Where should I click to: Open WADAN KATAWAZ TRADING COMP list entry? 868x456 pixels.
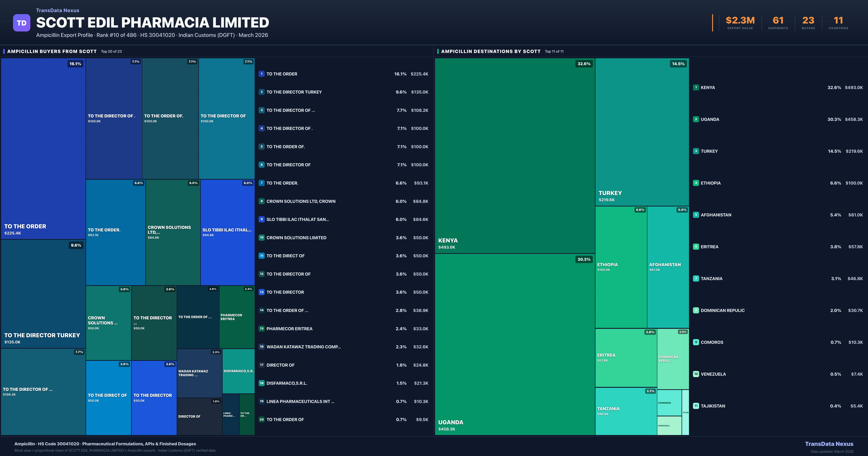(x=303, y=347)
